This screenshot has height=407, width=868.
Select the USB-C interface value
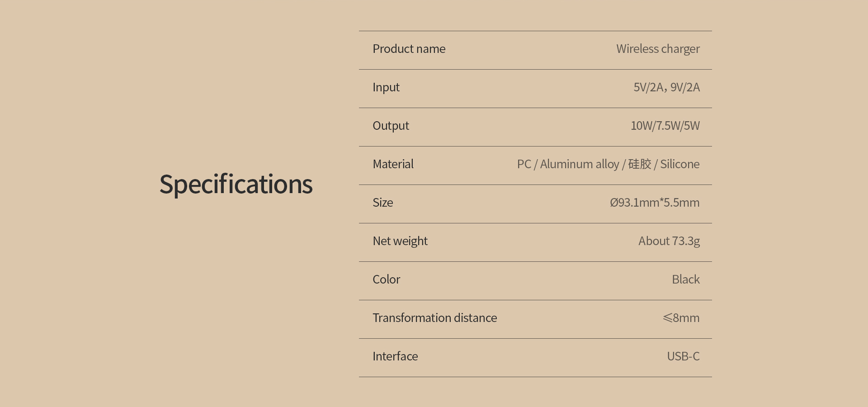[683, 356]
